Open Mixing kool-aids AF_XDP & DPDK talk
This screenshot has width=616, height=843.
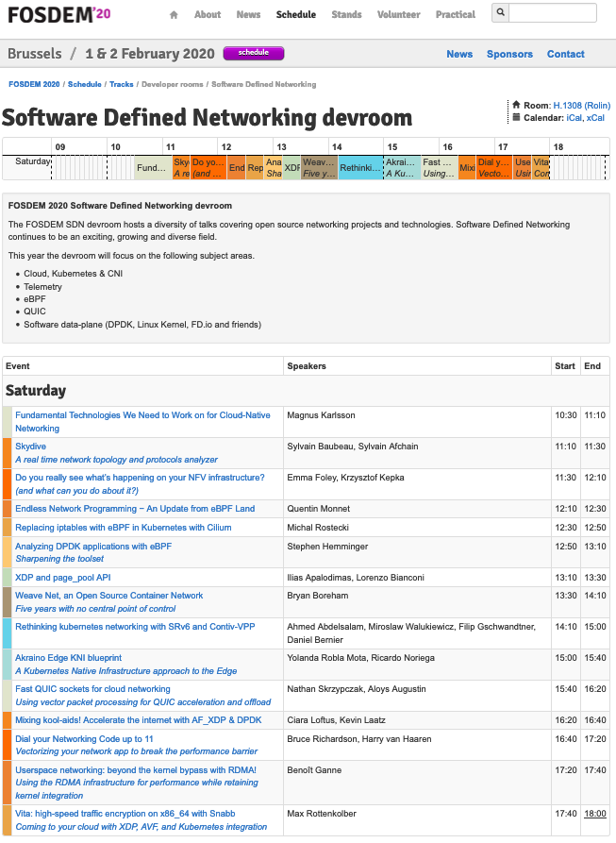[x=139, y=720]
